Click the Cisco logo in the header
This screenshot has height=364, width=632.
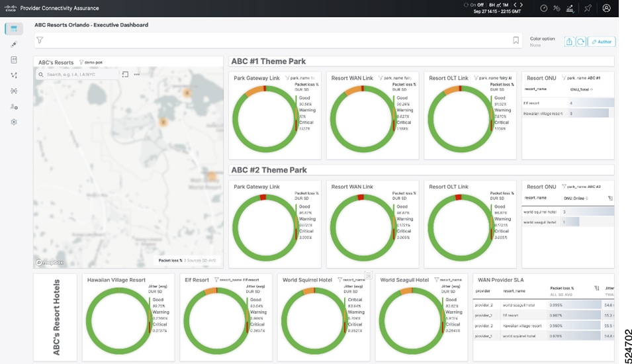(x=10, y=8)
